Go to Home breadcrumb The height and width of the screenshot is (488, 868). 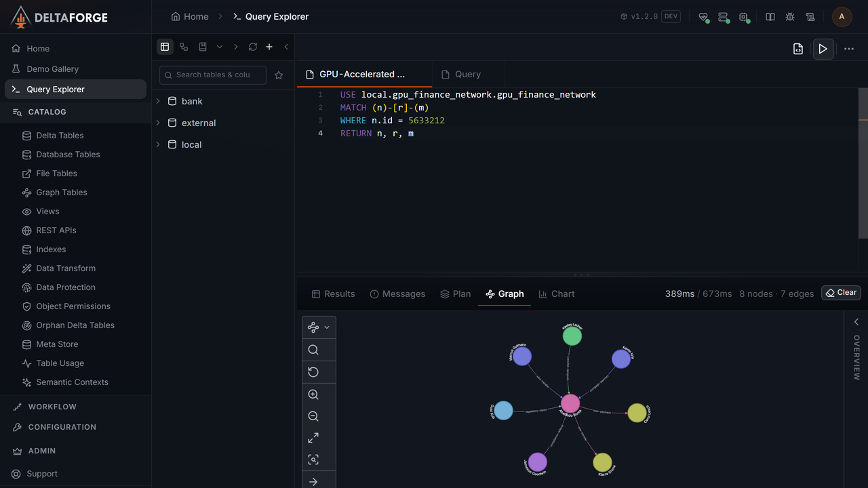point(190,17)
